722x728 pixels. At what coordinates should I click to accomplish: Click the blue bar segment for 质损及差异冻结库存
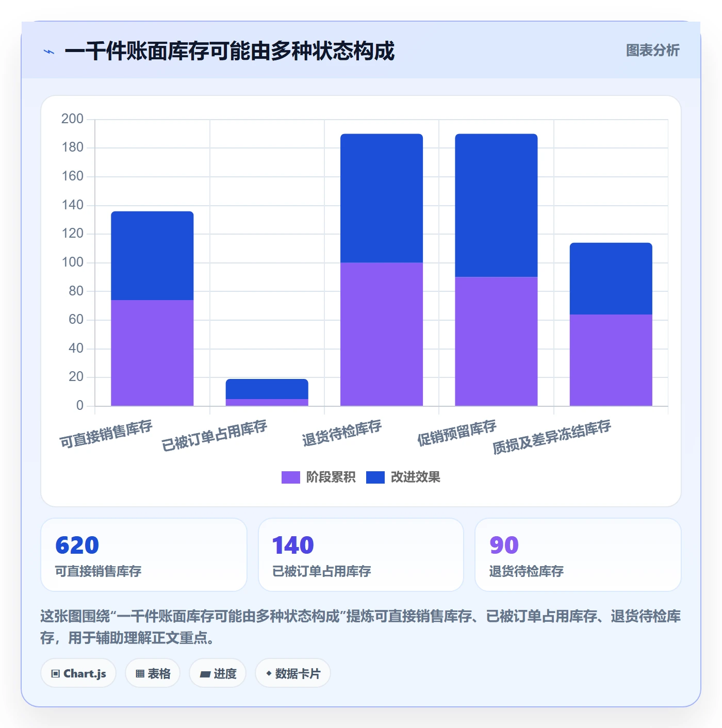(611, 278)
